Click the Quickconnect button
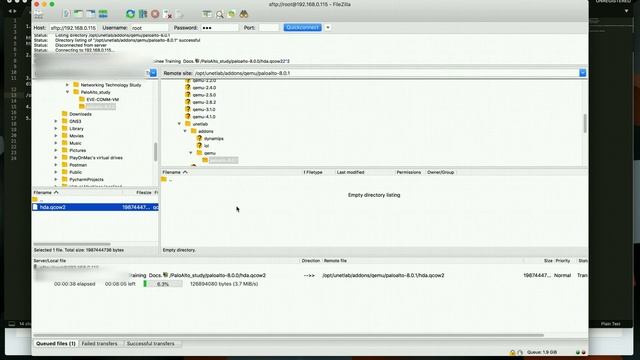The height and width of the screenshot is (360, 640). (x=302, y=27)
